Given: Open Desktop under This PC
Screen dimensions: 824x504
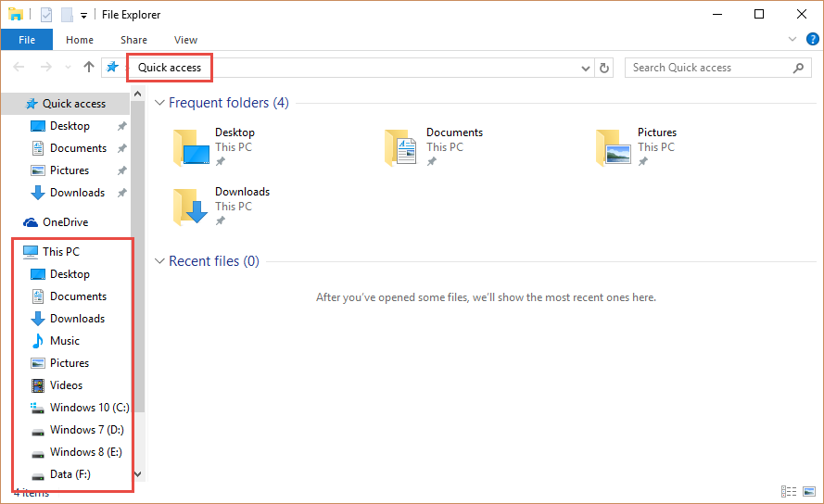Looking at the screenshot, I should coord(70,274).
